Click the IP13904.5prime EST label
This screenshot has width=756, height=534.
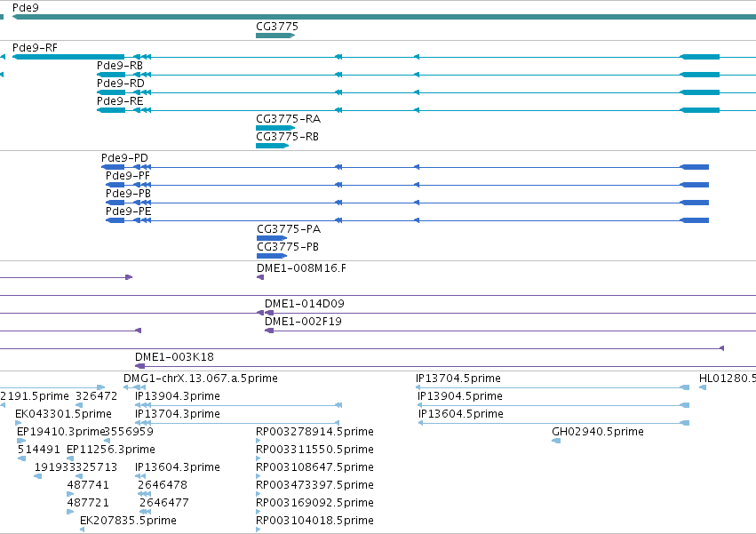(460, 396)
